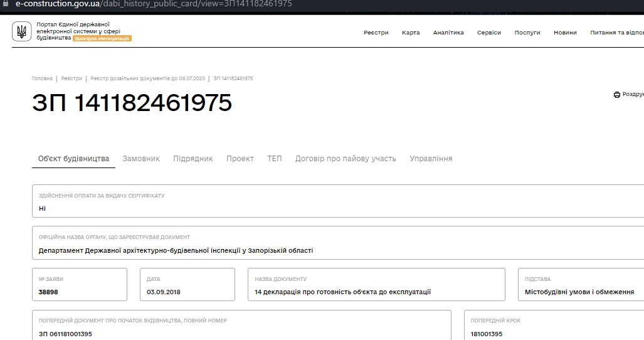Click the label Офіційна назва органу
Viewport: 644px width, 340px height.
[114, 237]
